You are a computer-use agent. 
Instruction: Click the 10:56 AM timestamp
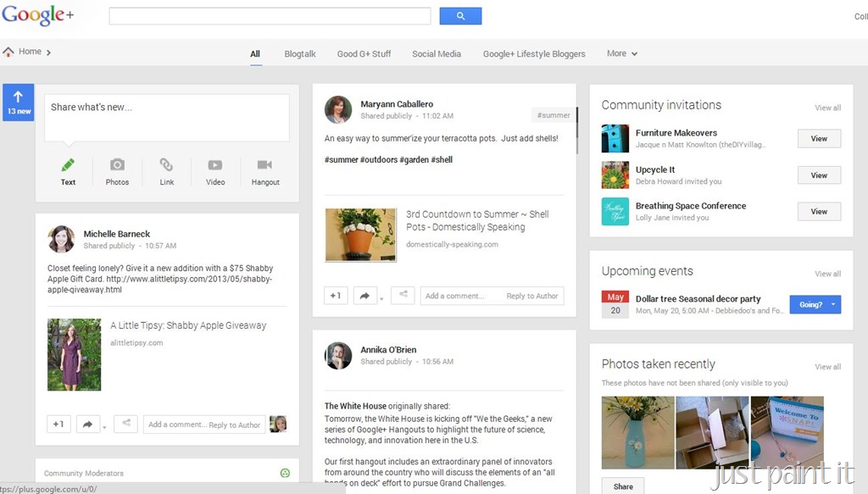[437, 362]
